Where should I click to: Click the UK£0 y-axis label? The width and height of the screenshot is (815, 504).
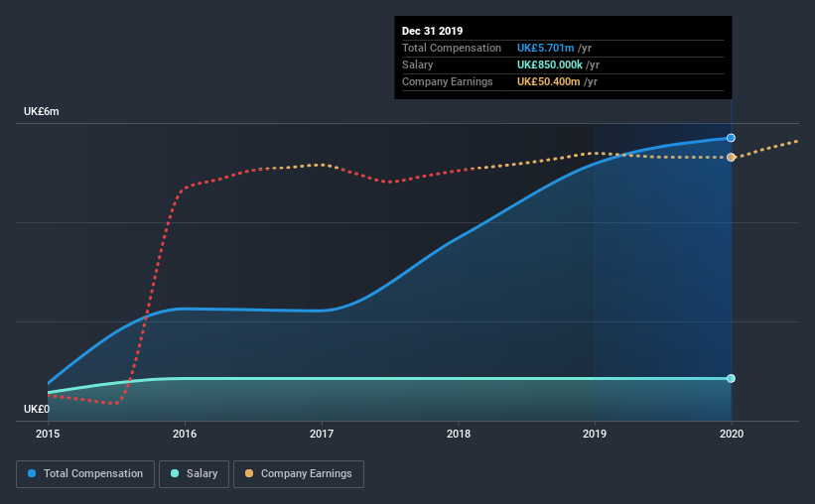pyautogui.click(x=37, y=409)
